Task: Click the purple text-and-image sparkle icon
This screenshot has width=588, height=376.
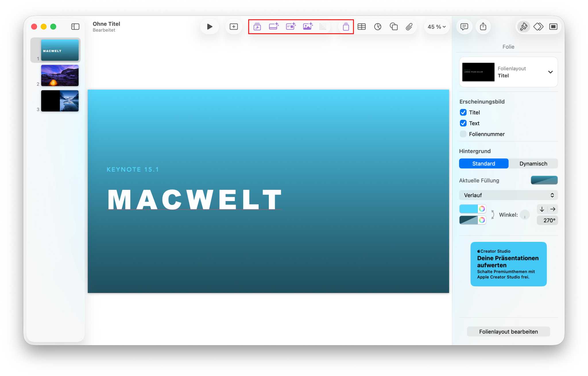Action: click(291, 26)
